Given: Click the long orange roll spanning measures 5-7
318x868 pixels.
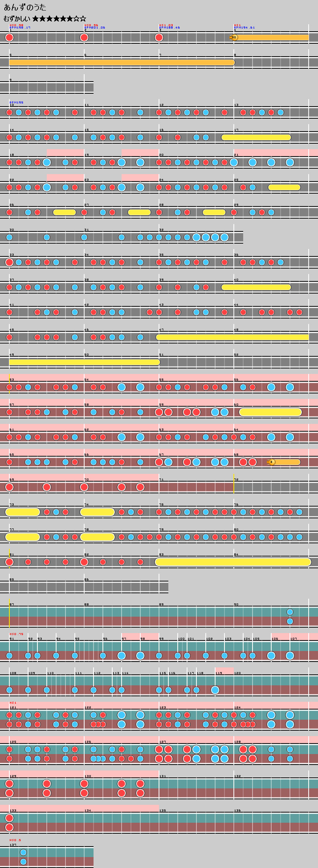Looking at the screenshot, I should [x=122, y=62].
